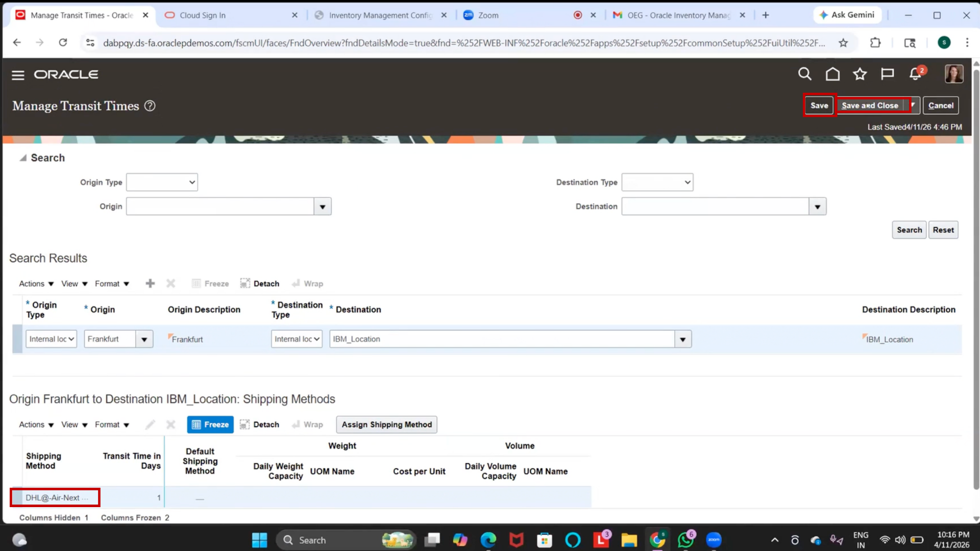Click IBM_Location destination input field
980x551 pixels.
click(502, 339)
